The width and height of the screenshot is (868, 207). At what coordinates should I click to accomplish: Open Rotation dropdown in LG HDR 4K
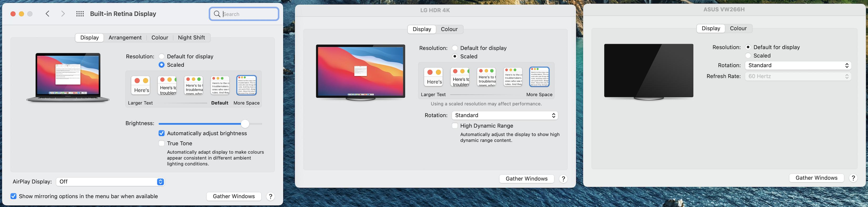(x=505, y=115)
